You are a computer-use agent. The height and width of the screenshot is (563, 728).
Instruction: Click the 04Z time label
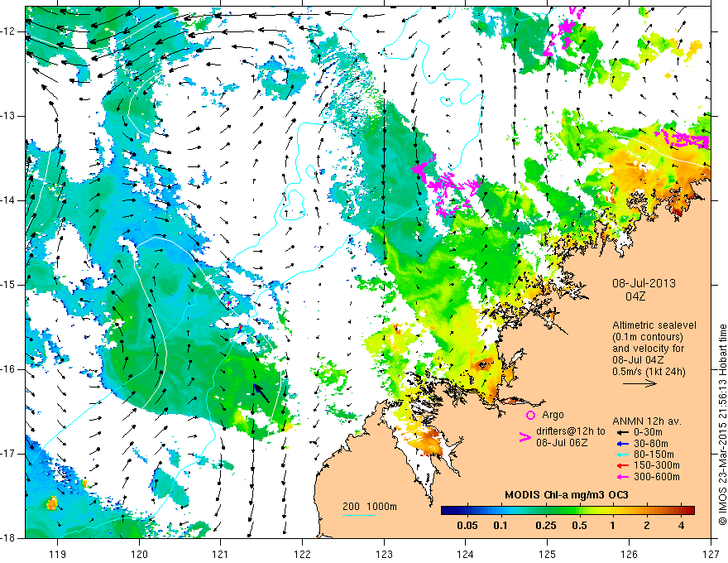pyautogui.click(x=635, y=296)
